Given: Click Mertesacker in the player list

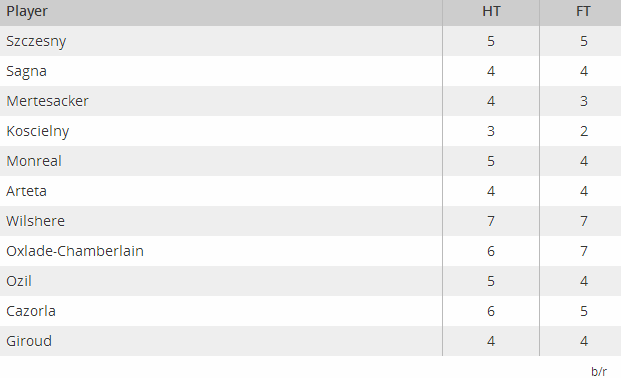Looking at the screenshot, I should click(47, 101).
